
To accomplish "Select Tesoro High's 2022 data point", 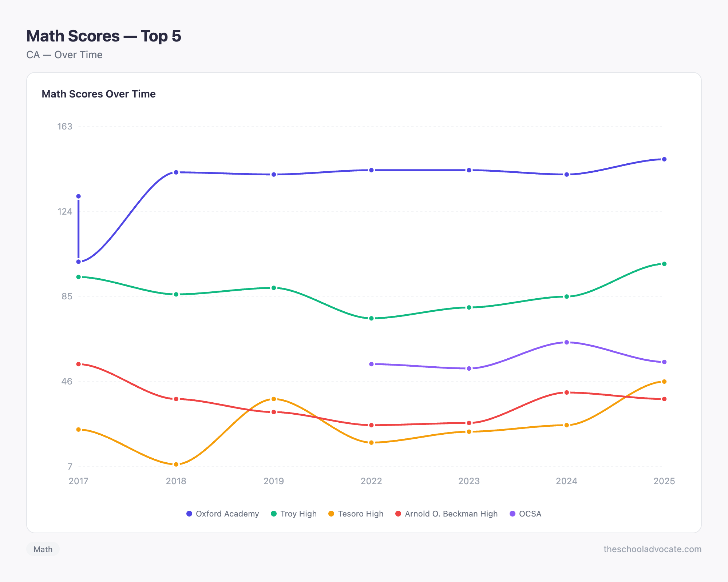I will 371,443.
